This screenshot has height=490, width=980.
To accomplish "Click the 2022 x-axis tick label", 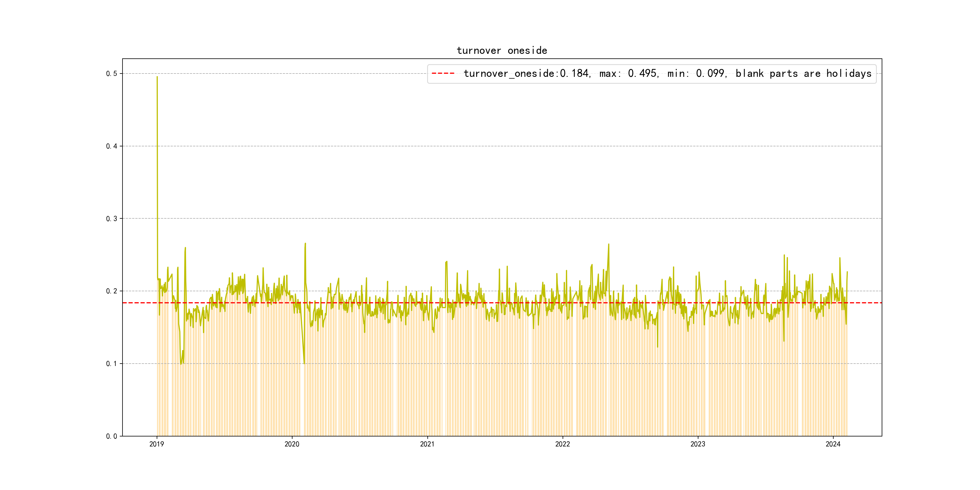I will [562, 444].
